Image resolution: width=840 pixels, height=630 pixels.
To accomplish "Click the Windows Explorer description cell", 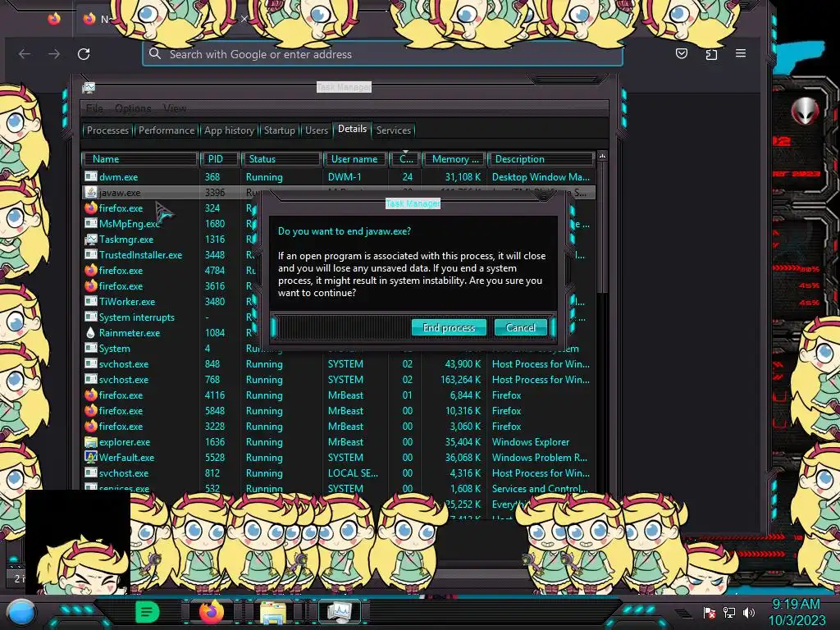I will tap(531, 442).
